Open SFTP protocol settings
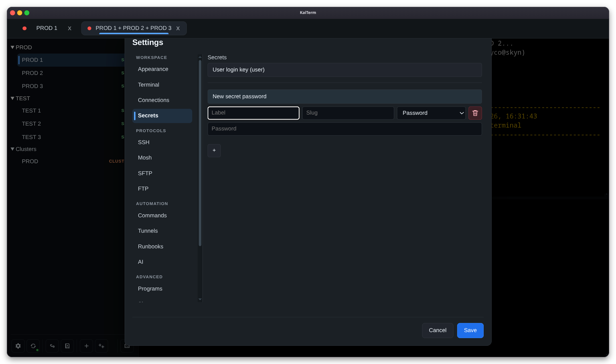616x364 pixels. pos(162,173)
